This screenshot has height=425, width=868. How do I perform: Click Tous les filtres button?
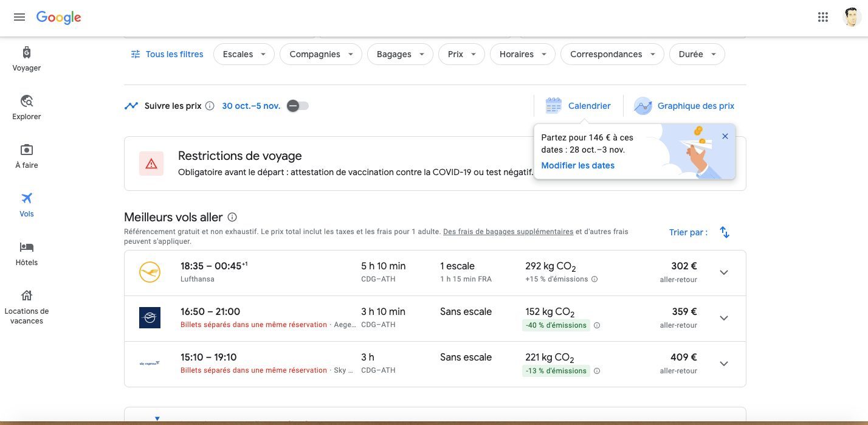(167, 54)
